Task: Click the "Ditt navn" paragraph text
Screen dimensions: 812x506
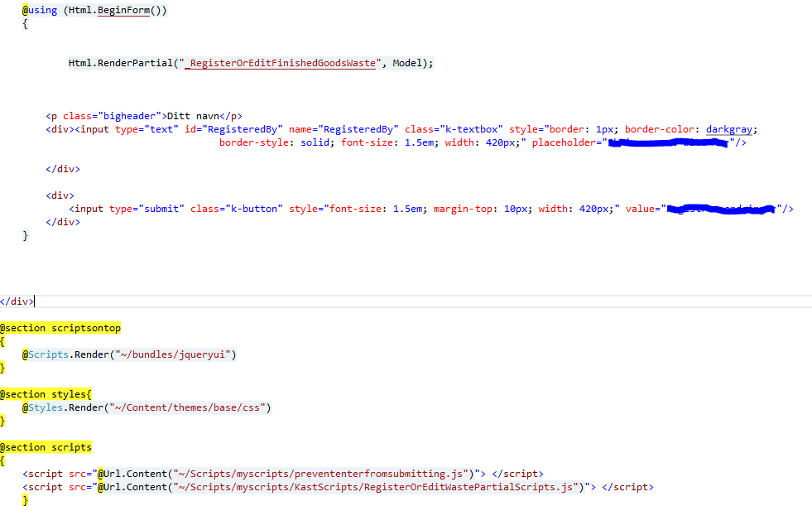Action: [193, 116]
